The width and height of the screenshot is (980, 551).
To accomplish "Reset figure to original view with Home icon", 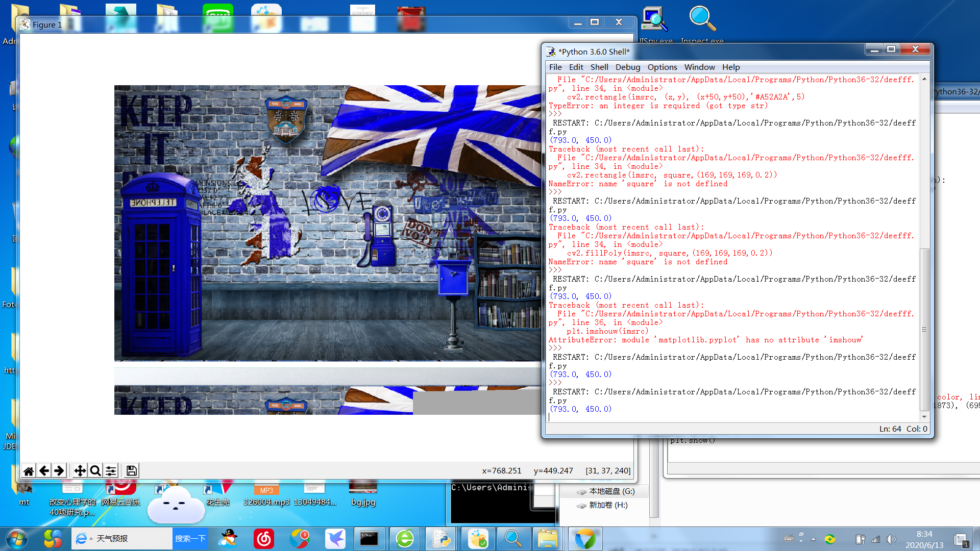I will coord(29,470).
